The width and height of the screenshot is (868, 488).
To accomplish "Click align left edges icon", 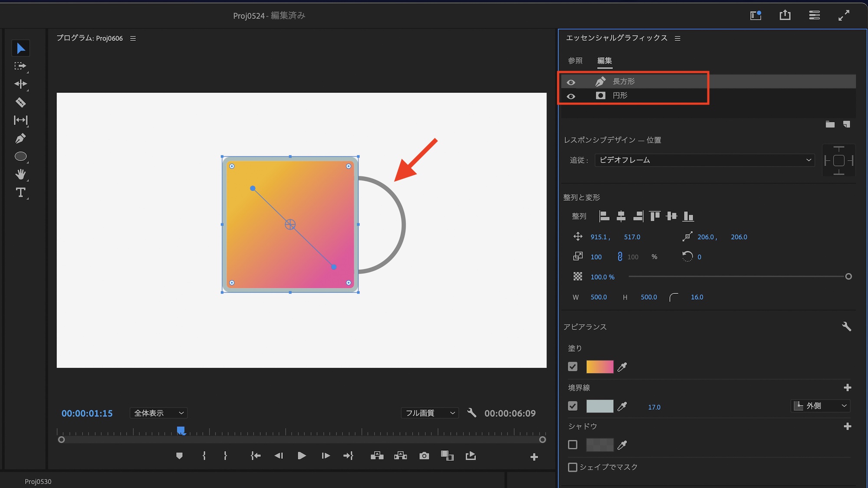I will pyautogui.click(x=604, y=216).
